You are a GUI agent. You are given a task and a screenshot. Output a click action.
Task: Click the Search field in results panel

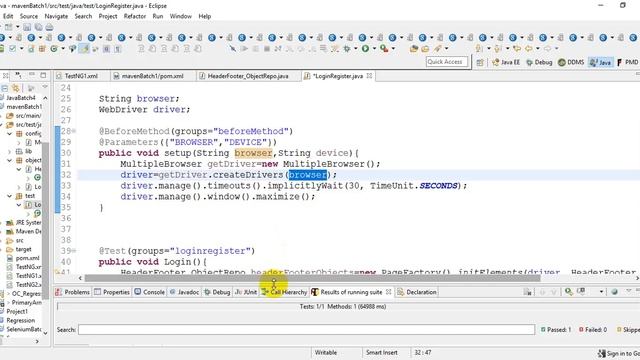click(x=307, y=329)
